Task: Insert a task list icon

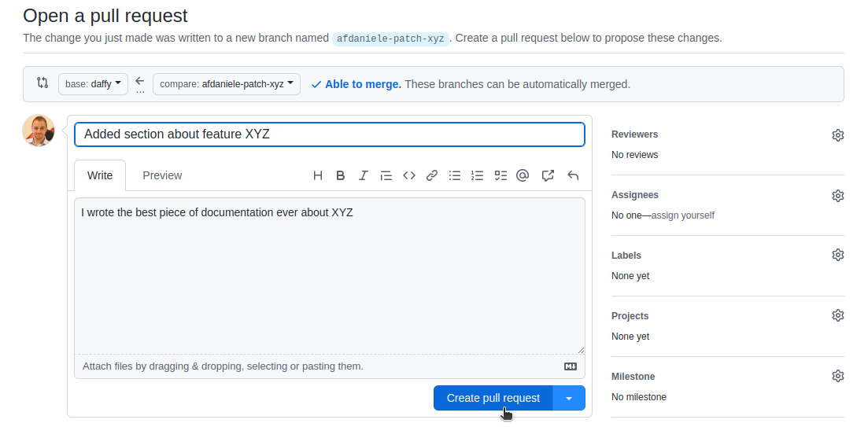Action: pyautogui.click(x=500, y=175)
